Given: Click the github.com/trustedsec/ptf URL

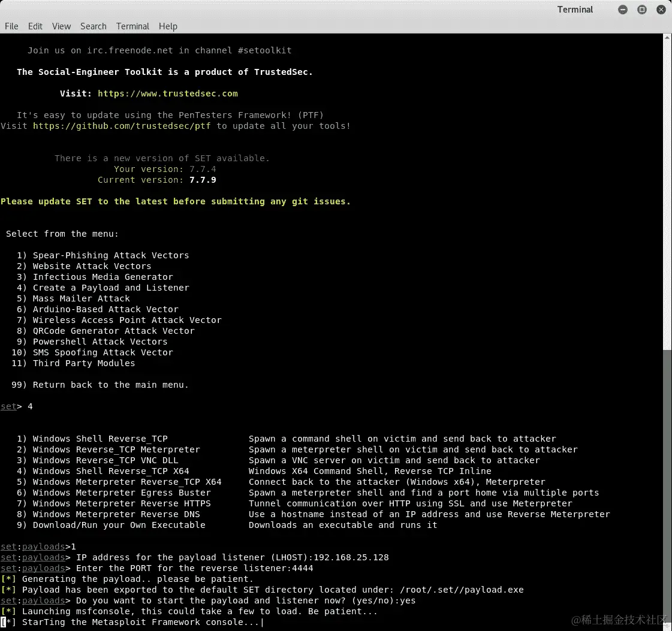Looking at the screenshot, I should [122, 126].
